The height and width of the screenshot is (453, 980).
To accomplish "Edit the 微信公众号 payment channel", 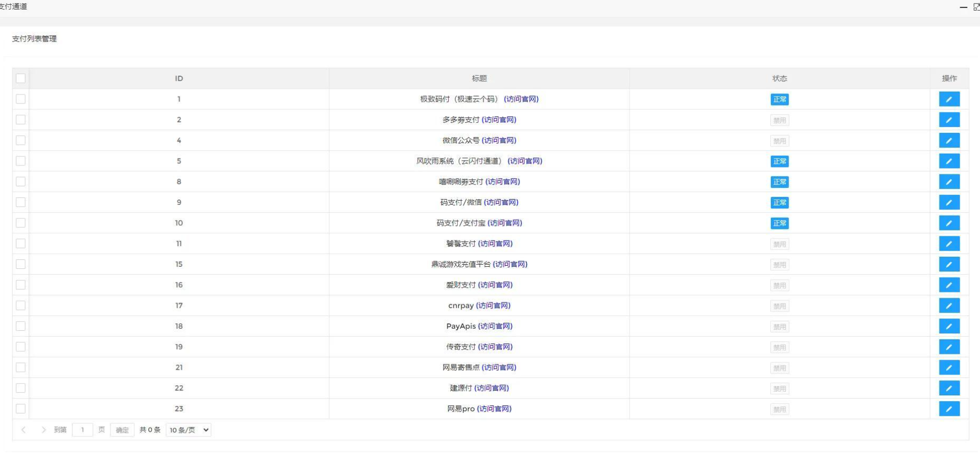I will [949, 140].
